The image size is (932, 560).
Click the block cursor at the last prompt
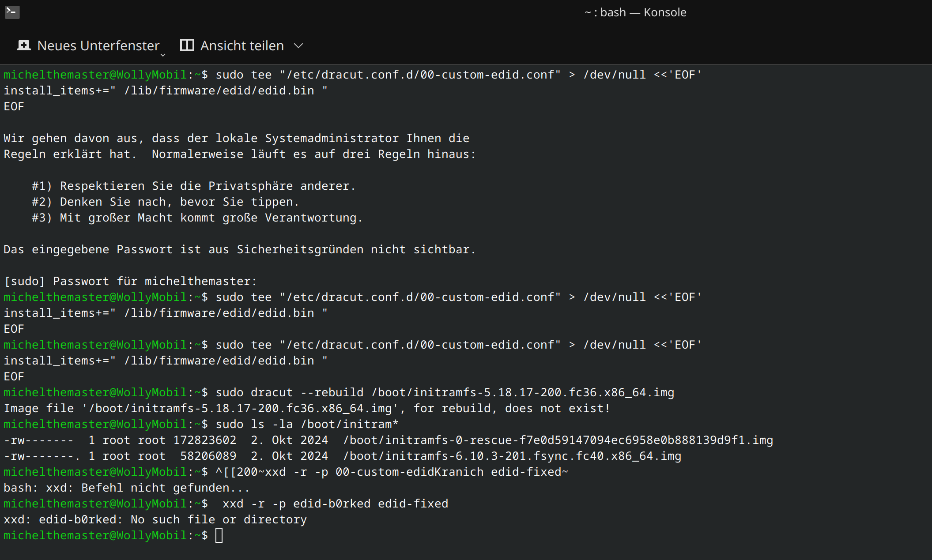click(219, 535)
